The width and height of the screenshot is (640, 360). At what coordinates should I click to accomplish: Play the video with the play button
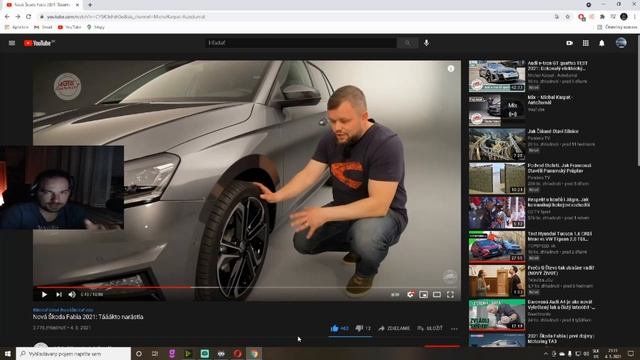pyautogui.click(x=44, y=294)
